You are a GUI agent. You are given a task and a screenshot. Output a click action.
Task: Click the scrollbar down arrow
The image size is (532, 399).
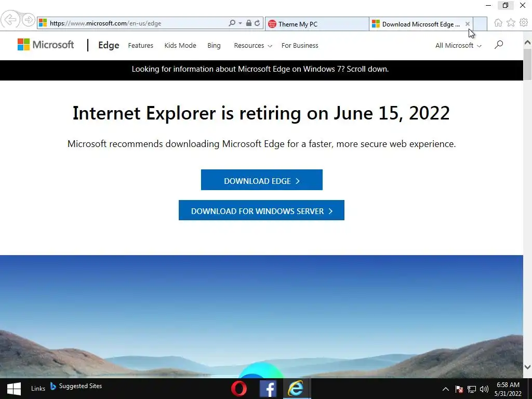(527, 367)
